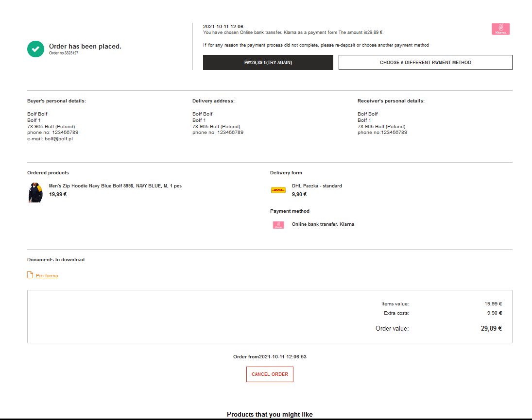Click the Online bank transfer. Klarna label

pyautogui.click(x=323, y=224)
